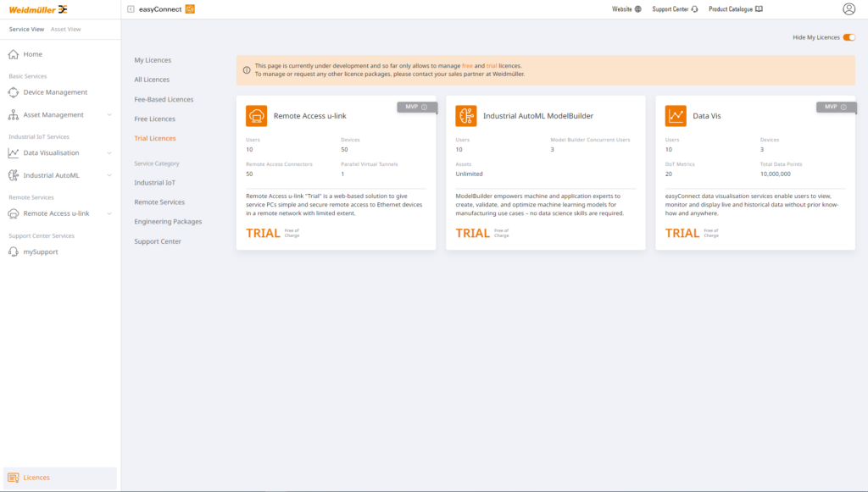
Task: Click the user profile avatar icon
Action: pyautogui.click(x=849, y=9)
